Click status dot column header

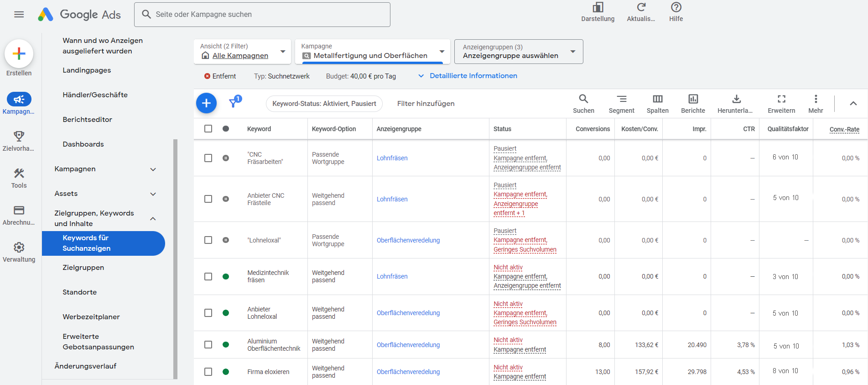[226, 129]
